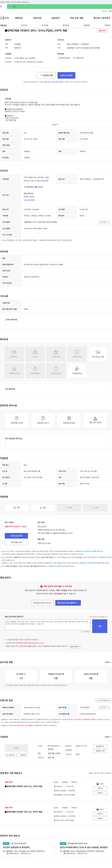Click the 서류 screening method box
112x868 pixels.
pos(17,508)
